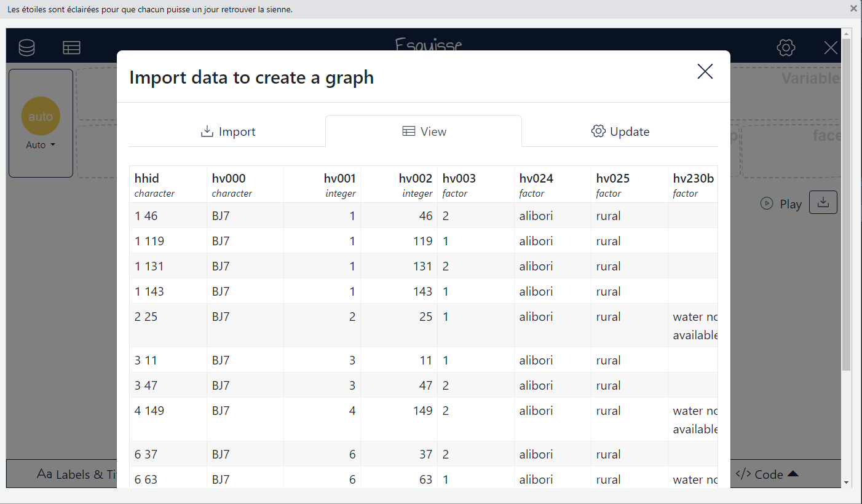Open the settings gear in Esquisse header
862x504 pixels.
pyautogui.click(x=786, y=47)
